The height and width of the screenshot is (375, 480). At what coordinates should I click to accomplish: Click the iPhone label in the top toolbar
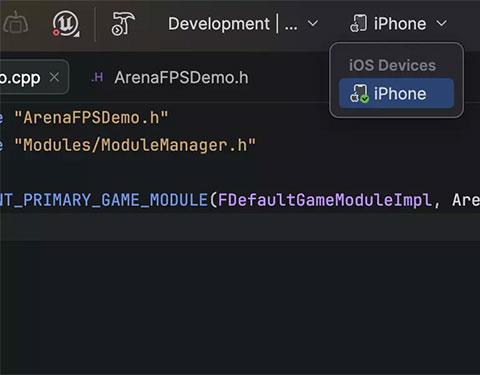coord(400,24)
